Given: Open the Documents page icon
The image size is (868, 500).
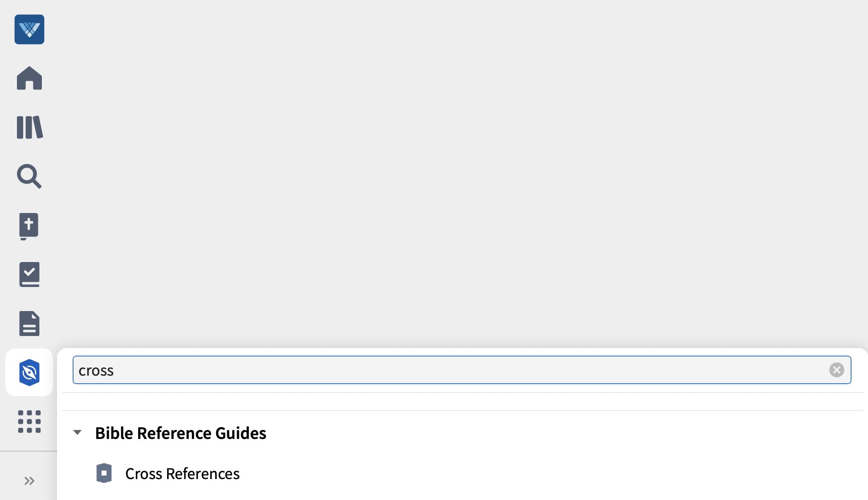Looking at the screenshot, I should 29,323.
